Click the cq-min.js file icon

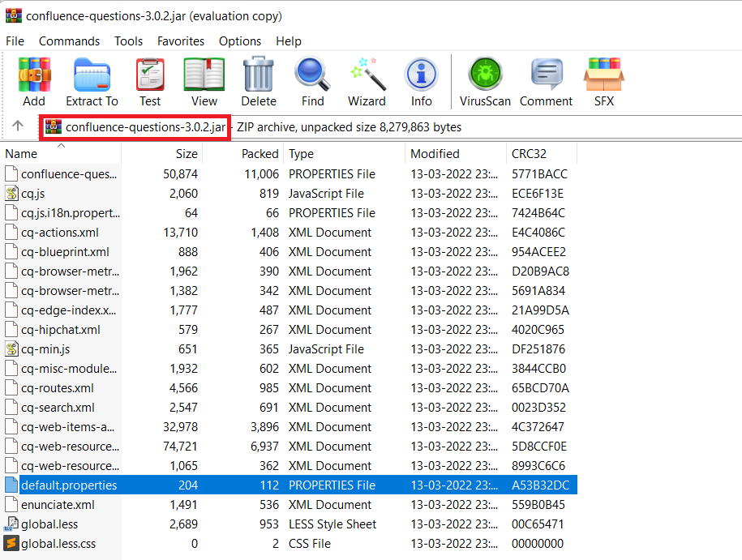pyautogui.click(x=11, y=348)
